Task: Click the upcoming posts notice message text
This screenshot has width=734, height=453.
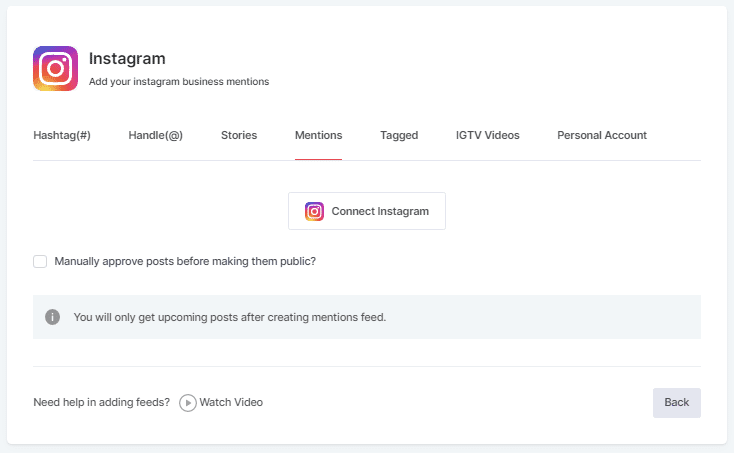Action: 229,317
